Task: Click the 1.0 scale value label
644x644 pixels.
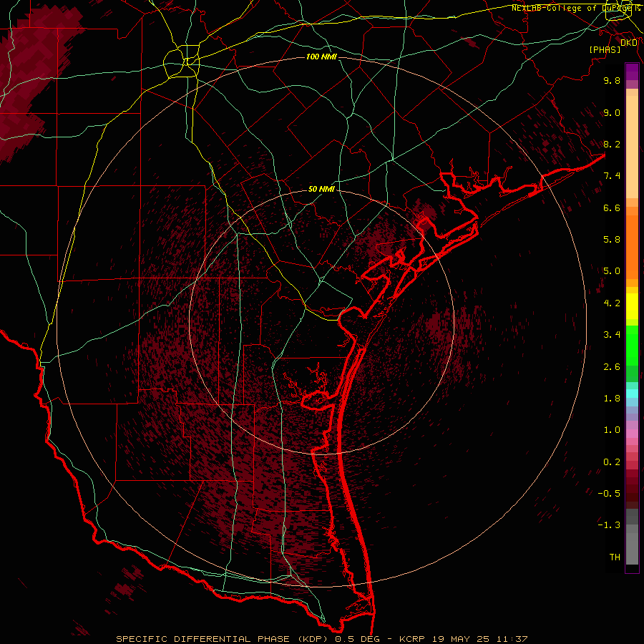Action: [612, 430]
